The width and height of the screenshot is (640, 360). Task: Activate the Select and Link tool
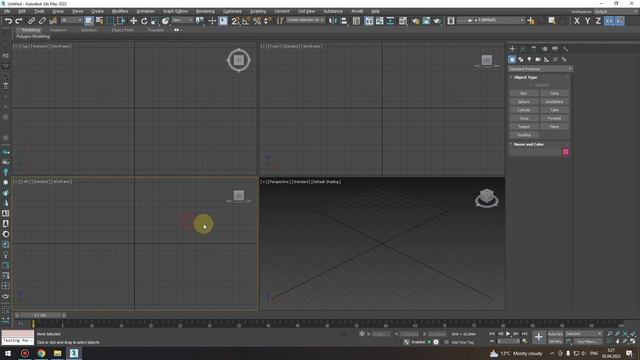31,21
